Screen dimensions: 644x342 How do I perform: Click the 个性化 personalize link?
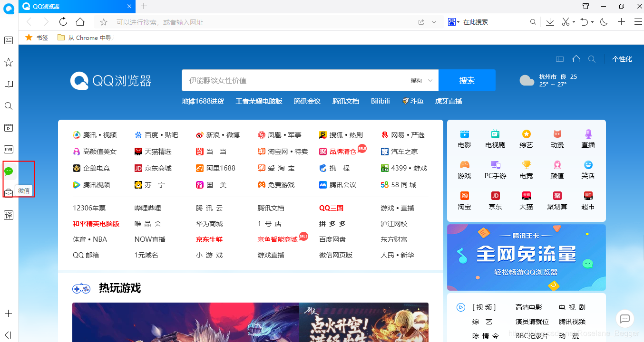tap(622, 59)
